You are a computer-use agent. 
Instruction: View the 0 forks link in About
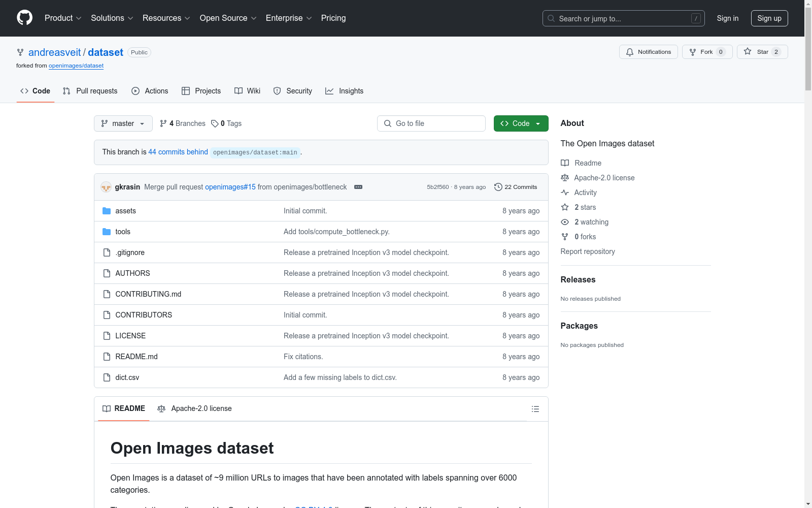579,237
